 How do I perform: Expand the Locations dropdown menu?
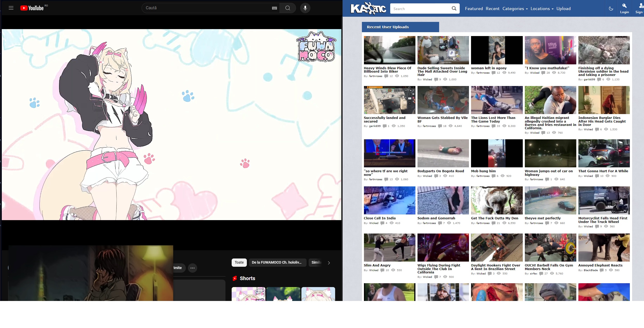542,8
